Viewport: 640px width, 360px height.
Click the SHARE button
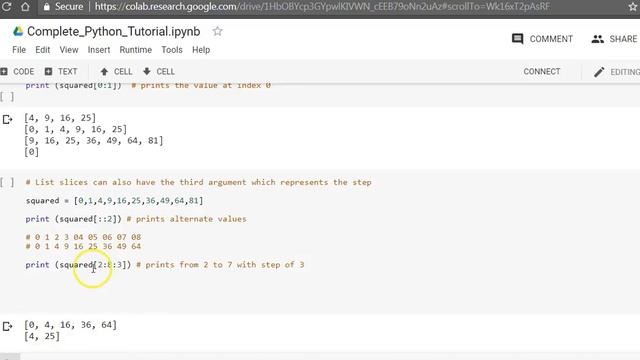click(x=614, y=39)
